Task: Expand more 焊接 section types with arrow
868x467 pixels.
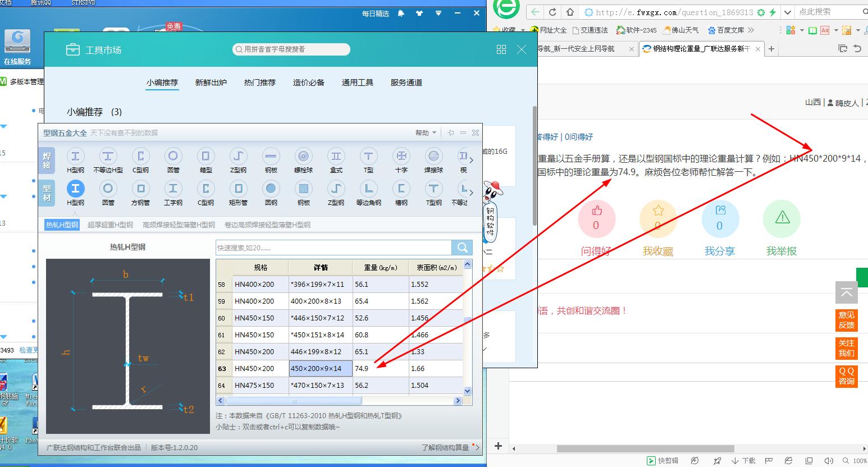Action: pos(471,161)
